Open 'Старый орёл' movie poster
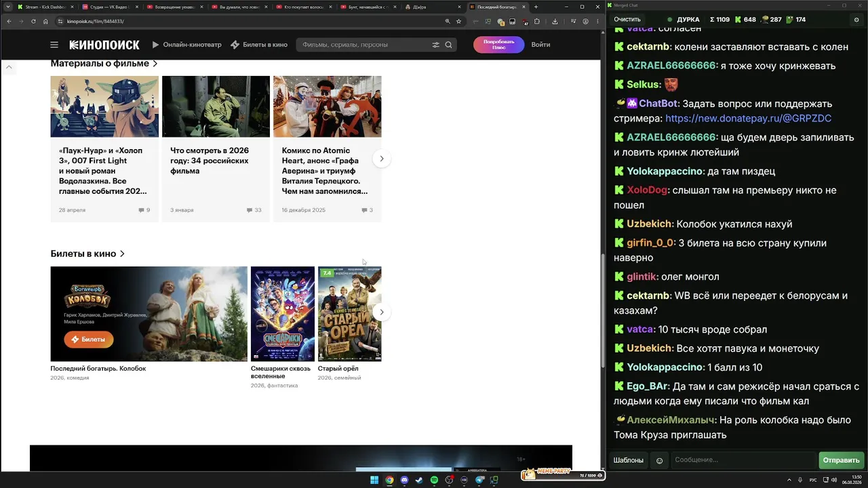The height and width of the screenshot is (488, 868). point(350,314)
